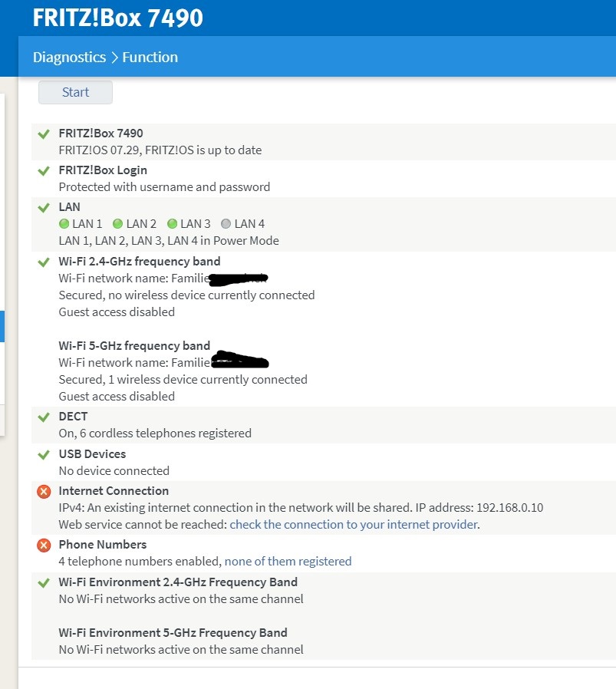Click the green LAN 3 status indicator

click(x=172, y=224)
